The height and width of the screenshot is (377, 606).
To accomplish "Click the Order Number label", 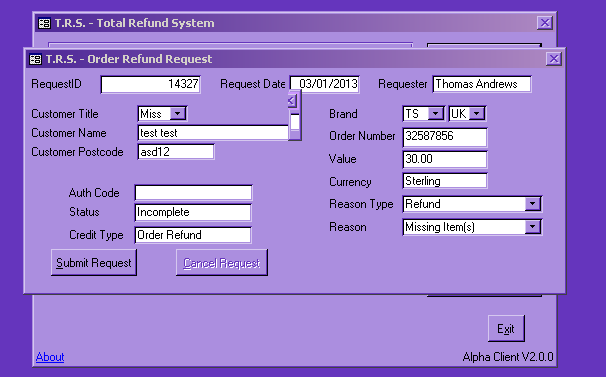I will (x=362, y=136).
